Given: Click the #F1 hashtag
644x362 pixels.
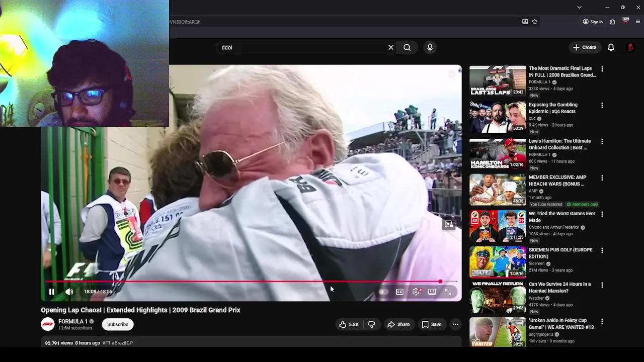Looking at the screenshot, I should 106,343.
